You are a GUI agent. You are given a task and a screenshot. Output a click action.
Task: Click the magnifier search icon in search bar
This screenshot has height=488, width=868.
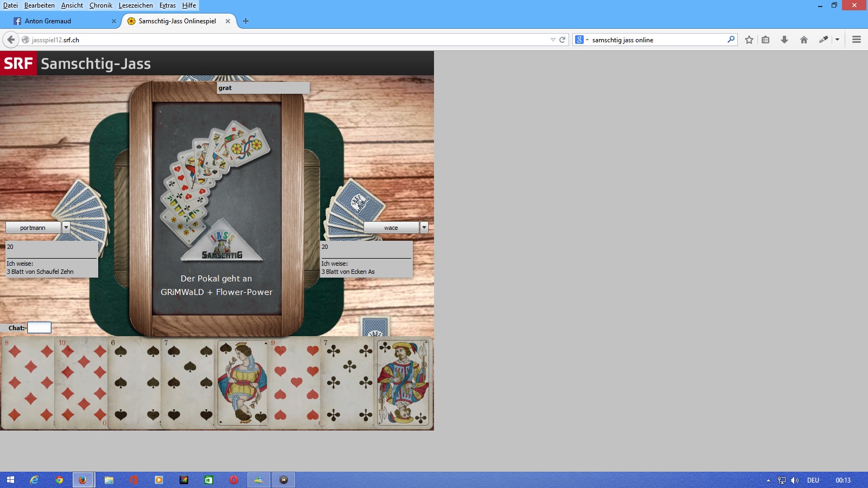(731, 40)
